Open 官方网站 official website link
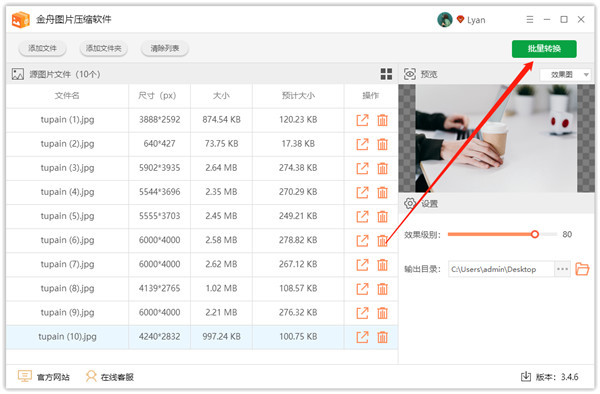The height and width of the screenshot is (394, 600). pyautogui.click(x=44, y=377)
